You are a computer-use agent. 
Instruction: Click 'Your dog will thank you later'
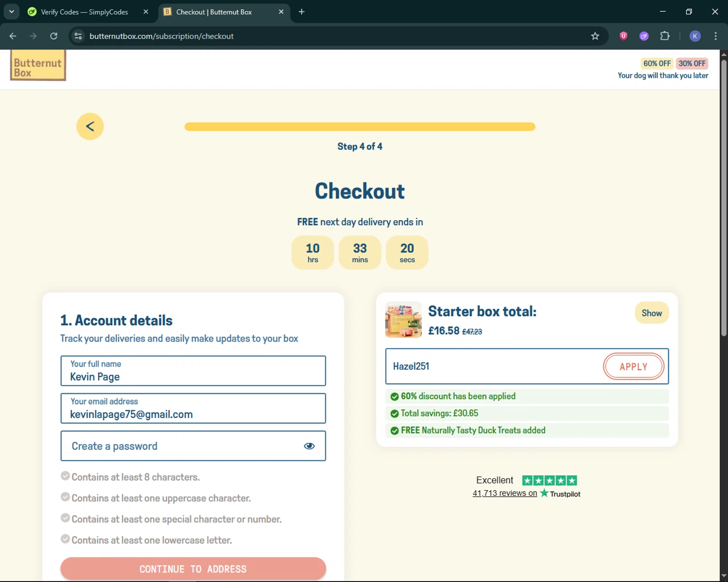click(663, 76)
